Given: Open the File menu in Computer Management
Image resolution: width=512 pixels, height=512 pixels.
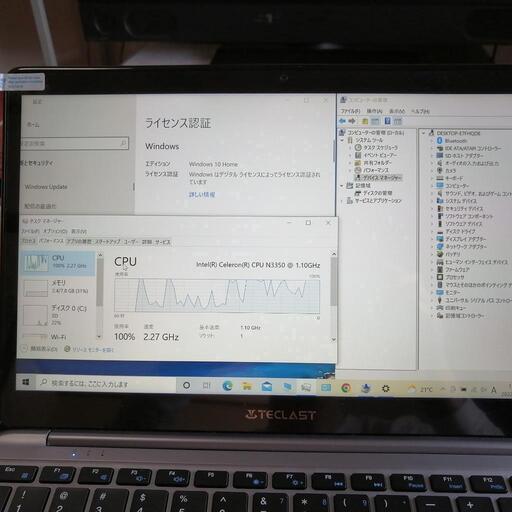Looking at the screenshot, I should [x=350, y=111].
